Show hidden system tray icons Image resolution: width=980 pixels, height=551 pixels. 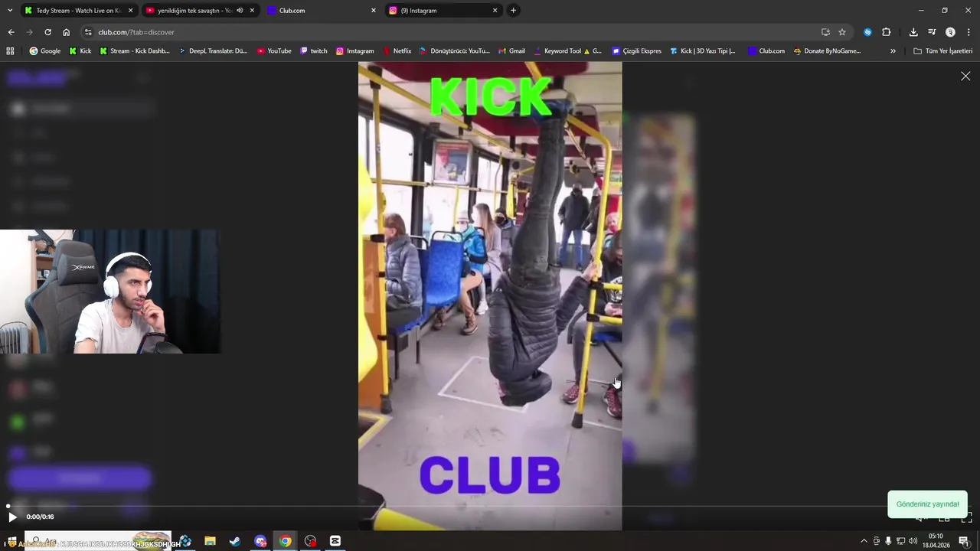coord(864,541)
